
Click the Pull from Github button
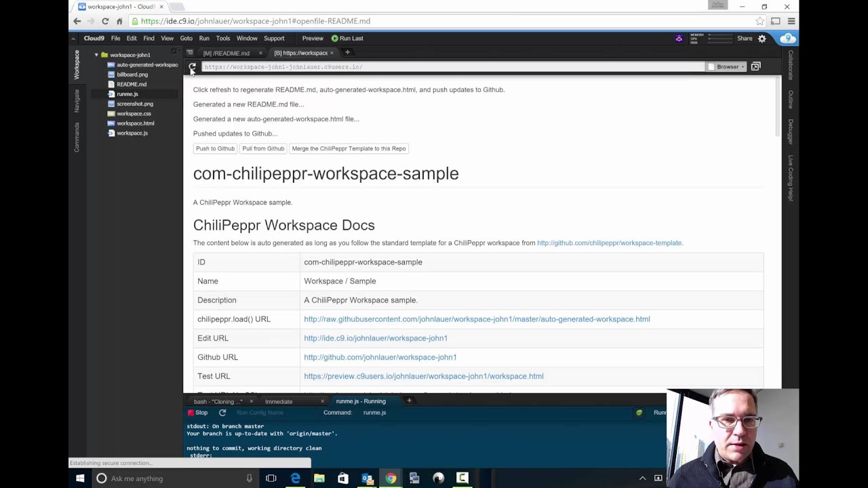pyautogui.click(x=263, y=148)
